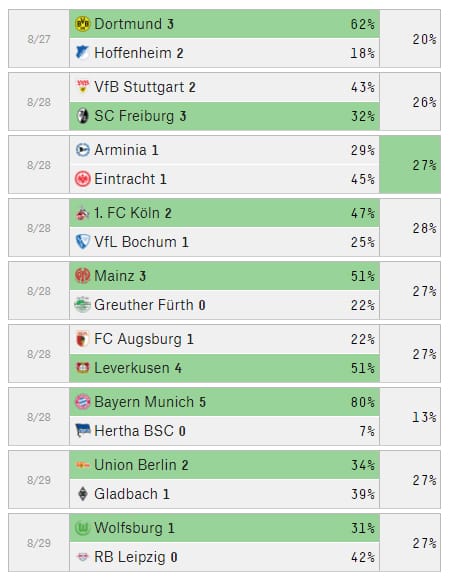Click the 13% draw probability for Bayern match
The height and width of the screenshot is (580, 450).
tap(424, 417)
